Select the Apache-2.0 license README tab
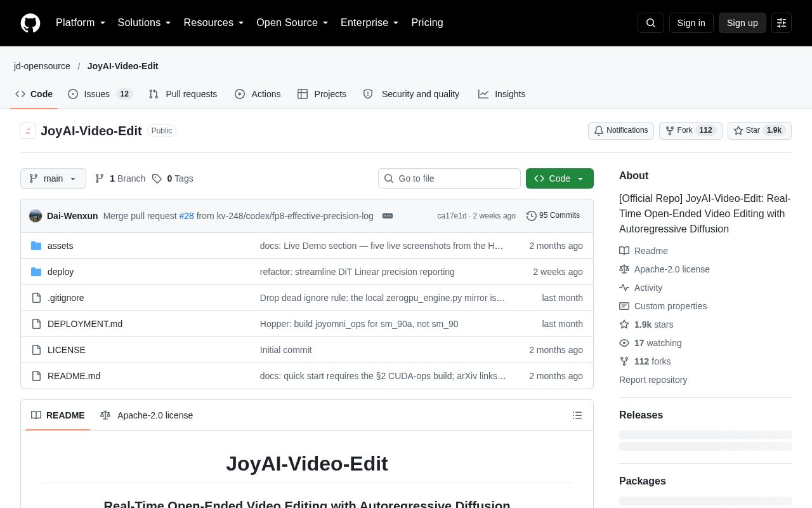812x508 pixels. pos(147,415)
